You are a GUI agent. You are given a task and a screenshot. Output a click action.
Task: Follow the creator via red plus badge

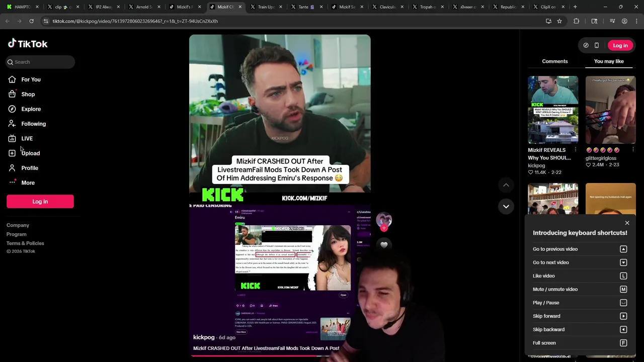point(384,228)
